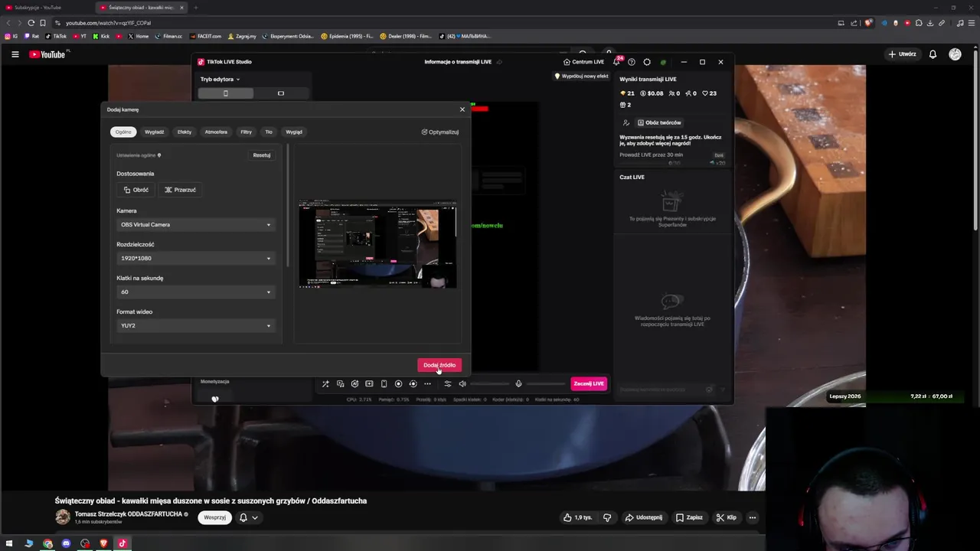
Task: Open YouTube notifications bell
Action: coord(933,54)
